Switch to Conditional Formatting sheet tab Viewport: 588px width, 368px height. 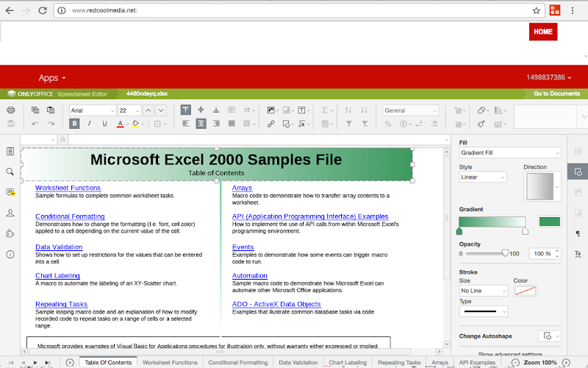tap(238, 362)
